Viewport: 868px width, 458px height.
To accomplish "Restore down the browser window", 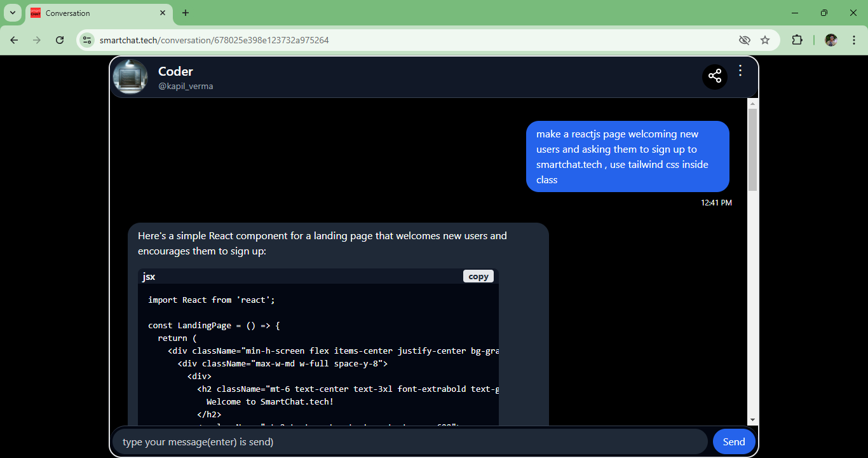I will click(x=824, y=13).
